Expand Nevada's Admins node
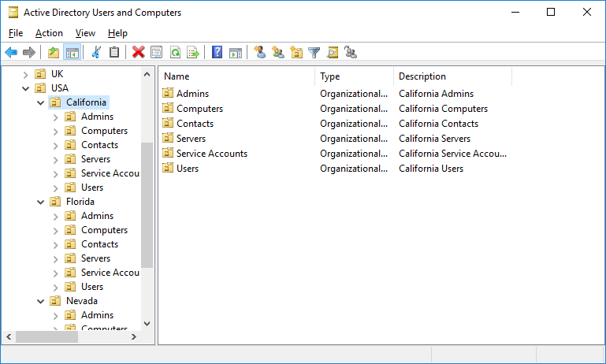 point(56,316)
